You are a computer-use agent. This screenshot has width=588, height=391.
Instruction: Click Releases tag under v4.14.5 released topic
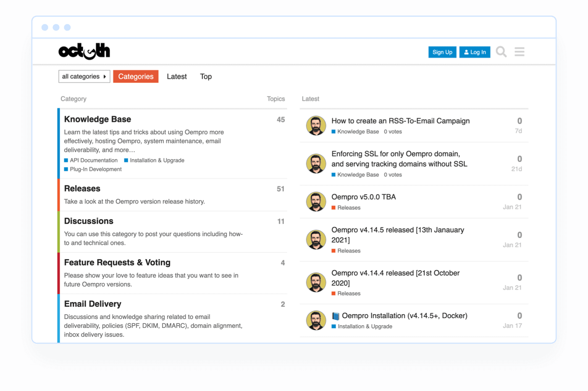tap(346, 251)
